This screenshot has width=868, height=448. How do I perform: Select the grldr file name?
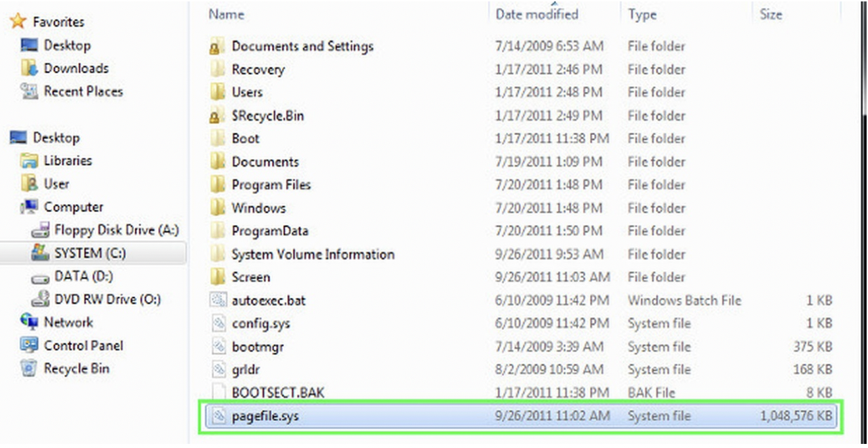(245, 370)
